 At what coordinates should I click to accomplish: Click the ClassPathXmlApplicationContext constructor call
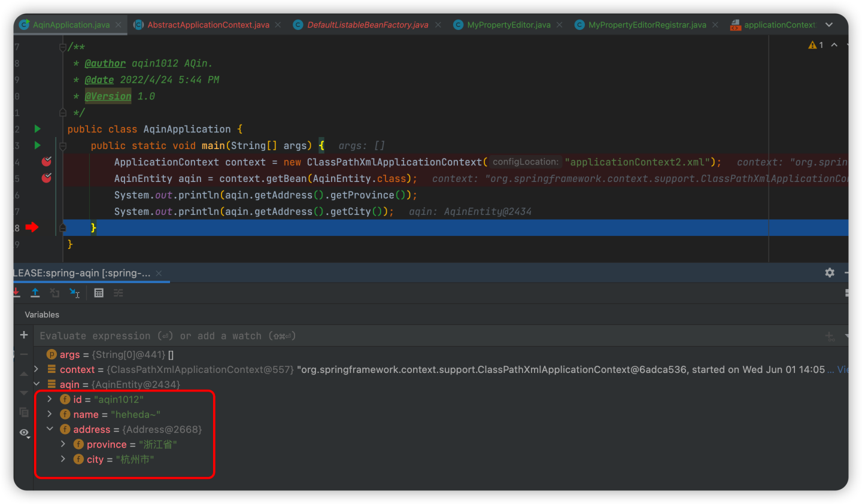click(x=394, y=162)
